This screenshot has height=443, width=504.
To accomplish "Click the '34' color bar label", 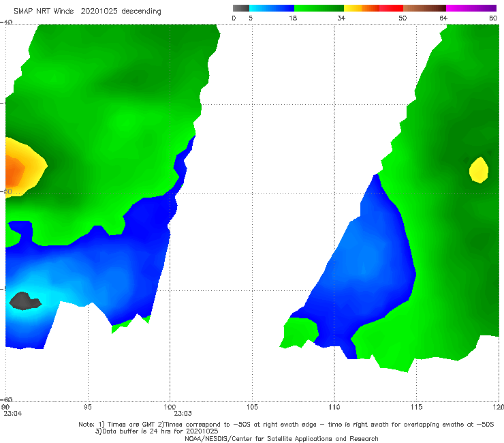I will tap(341, 18).
